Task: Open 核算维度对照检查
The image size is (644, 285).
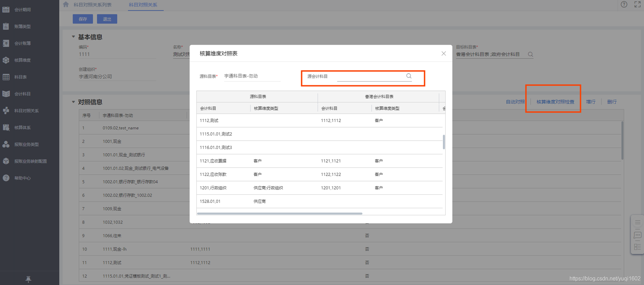Action: (555, 102)
